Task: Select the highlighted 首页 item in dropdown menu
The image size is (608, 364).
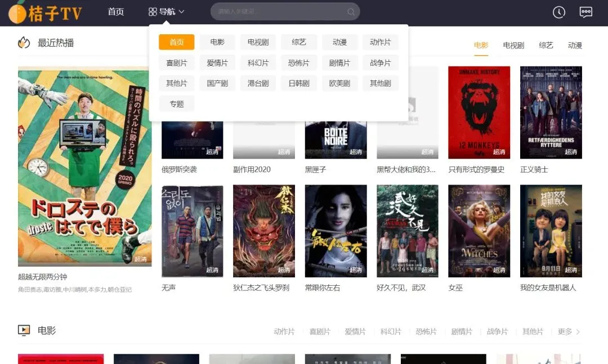Action: pyautogui.click(x=176, y=42)
